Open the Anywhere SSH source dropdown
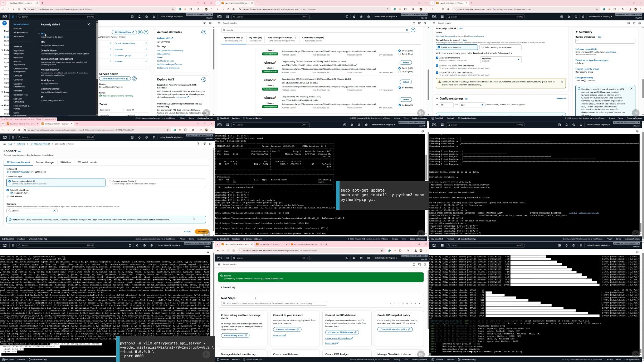 pos(500,59)
